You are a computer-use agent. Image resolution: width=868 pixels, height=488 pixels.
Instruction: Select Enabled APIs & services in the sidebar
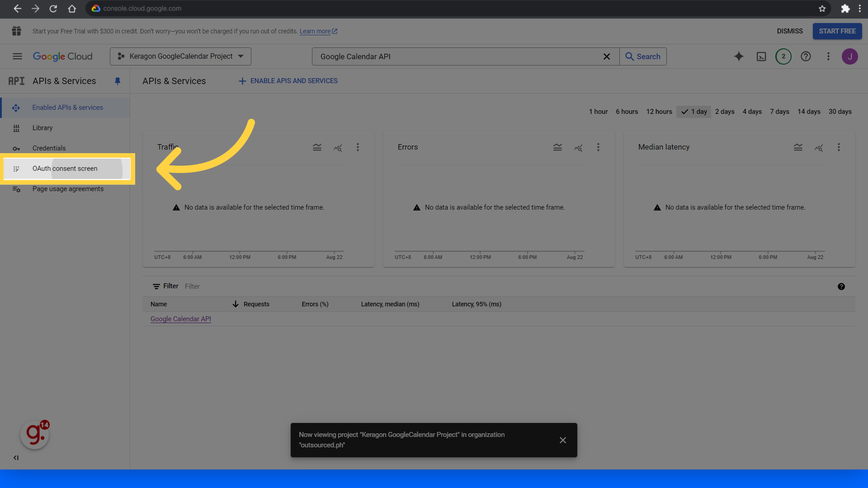click(65, 108)
